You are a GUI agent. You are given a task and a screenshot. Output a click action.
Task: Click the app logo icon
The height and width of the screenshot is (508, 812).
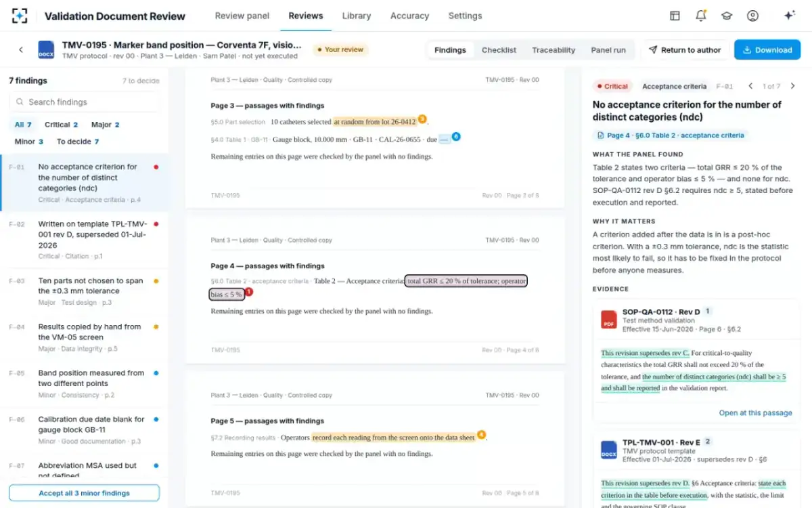click(x=20, y=16)
